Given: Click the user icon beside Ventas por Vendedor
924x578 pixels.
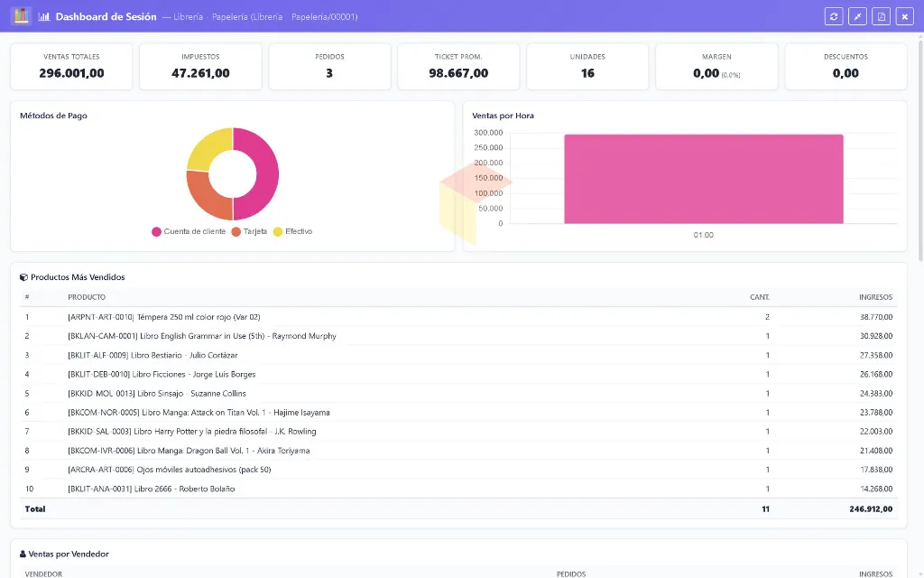Looking at the screenshot, I should point(23,554).
